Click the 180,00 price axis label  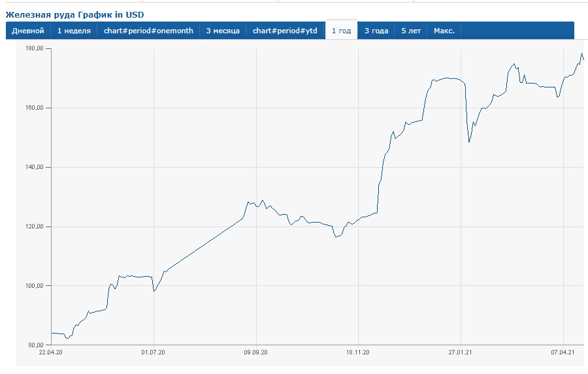(35, 49)
